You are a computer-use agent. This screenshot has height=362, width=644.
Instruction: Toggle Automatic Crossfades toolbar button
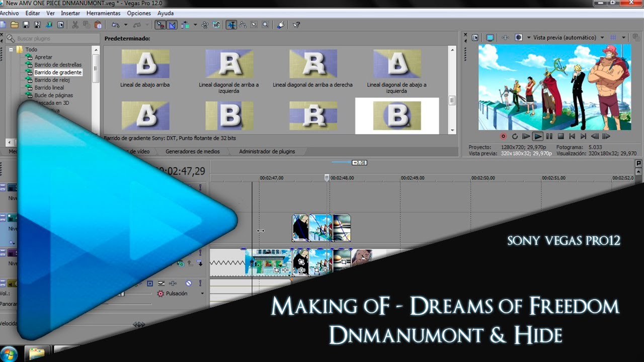pyautogui.click(x=172, y=24)
